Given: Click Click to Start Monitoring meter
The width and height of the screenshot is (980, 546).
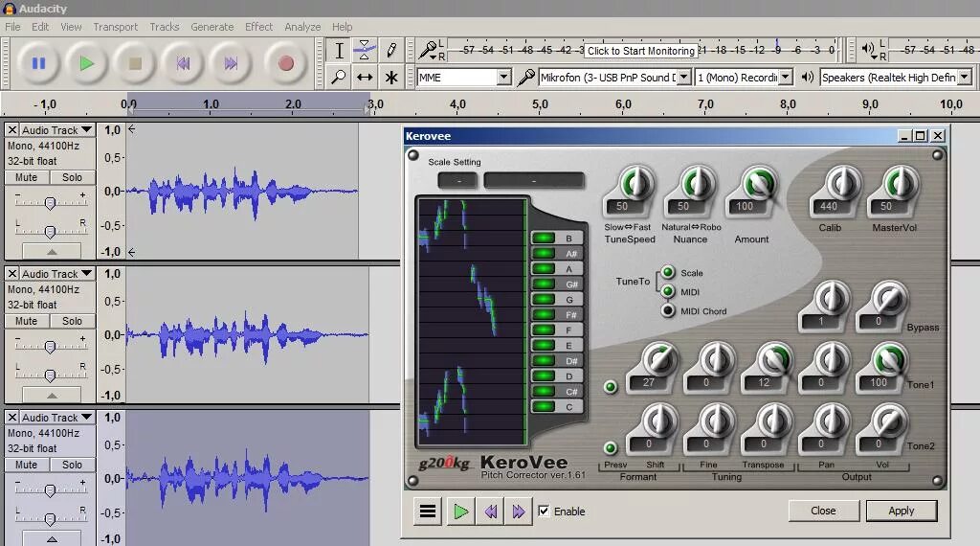Looking at the screenshot, I should [x=640, y=51].
